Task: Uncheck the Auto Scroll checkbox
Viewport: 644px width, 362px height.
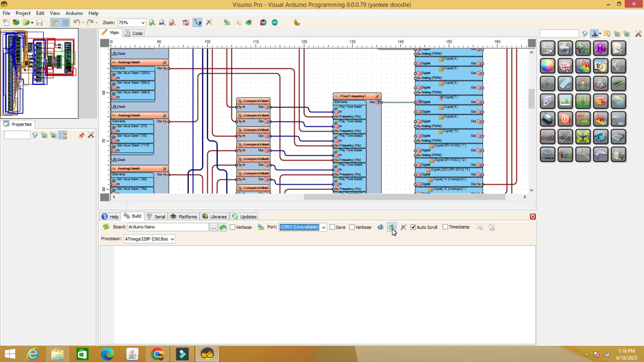Action: point(413,227)
